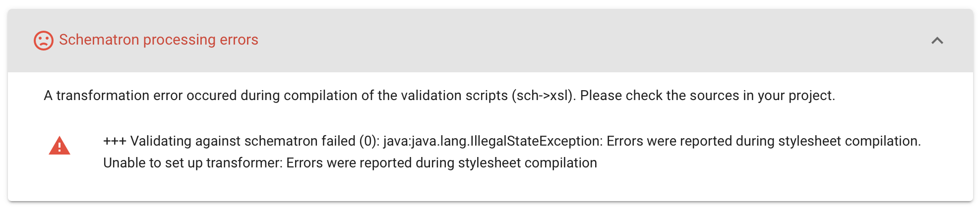Click the '+++' prefix of the error
This screenshot has height=210, width=980.
click(115, 141)
